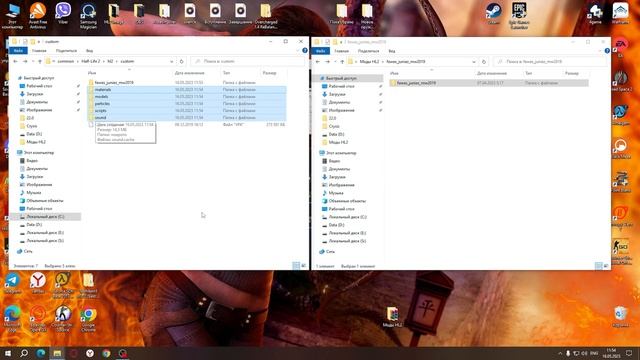Focus the search field in custom window

pos(247,61)
